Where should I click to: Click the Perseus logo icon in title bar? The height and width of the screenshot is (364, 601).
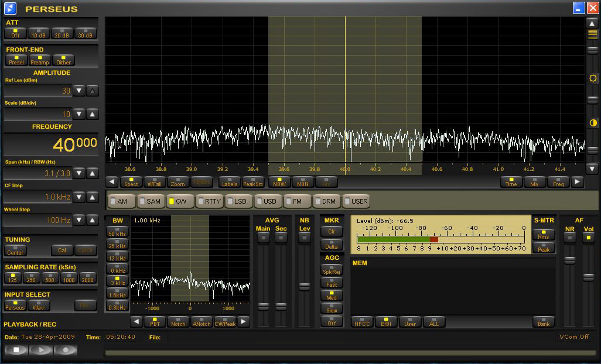(11, 8)
